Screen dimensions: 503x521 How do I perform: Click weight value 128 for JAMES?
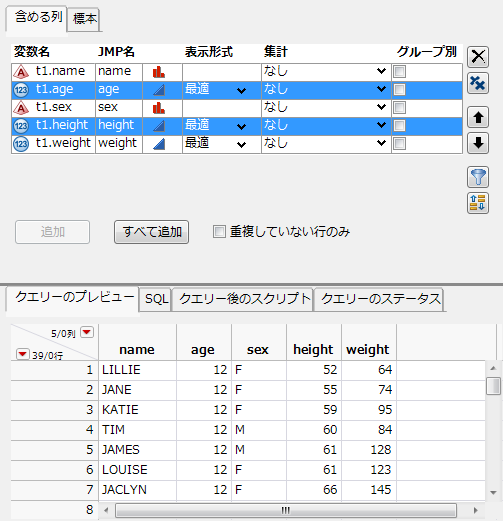pyautogui.click(x=369, y=450)
